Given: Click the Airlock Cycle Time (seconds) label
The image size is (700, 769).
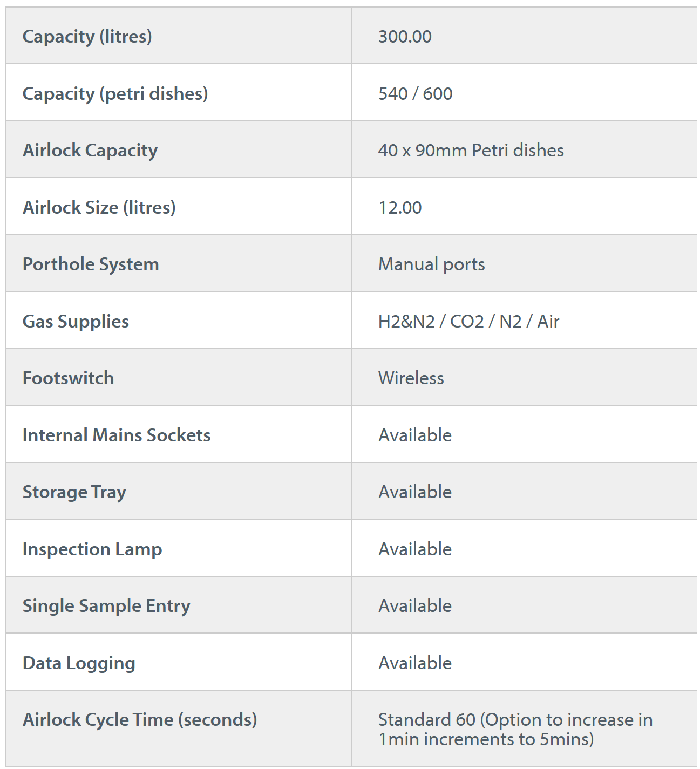Looking at the screenshot, I should click(140, 720).
